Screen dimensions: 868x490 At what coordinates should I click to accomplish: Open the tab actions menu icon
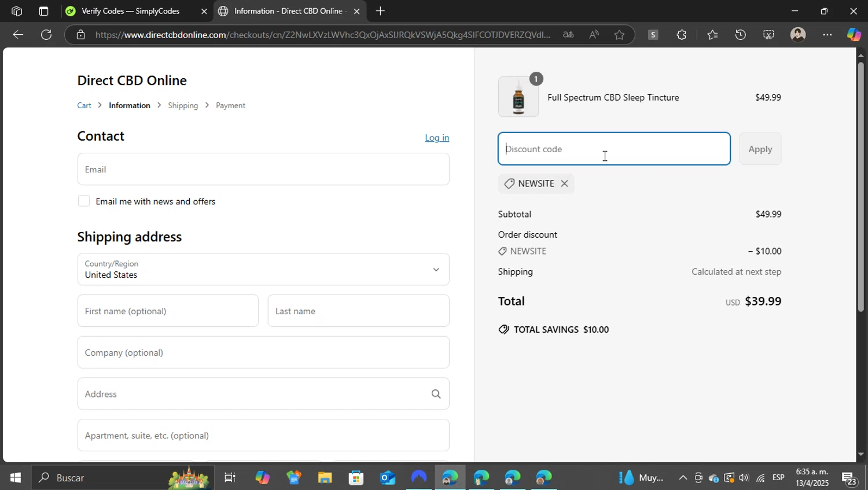tap(43, 11)
